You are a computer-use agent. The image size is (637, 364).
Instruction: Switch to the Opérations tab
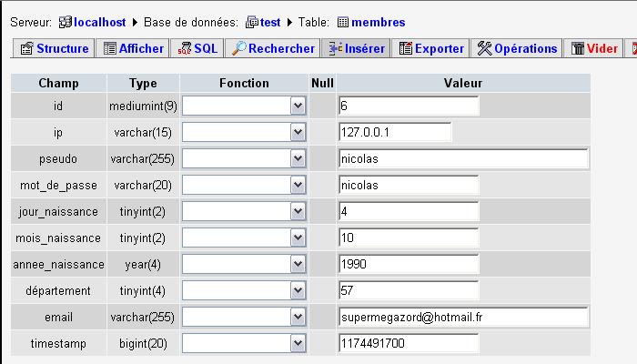(x=517, y=48)
